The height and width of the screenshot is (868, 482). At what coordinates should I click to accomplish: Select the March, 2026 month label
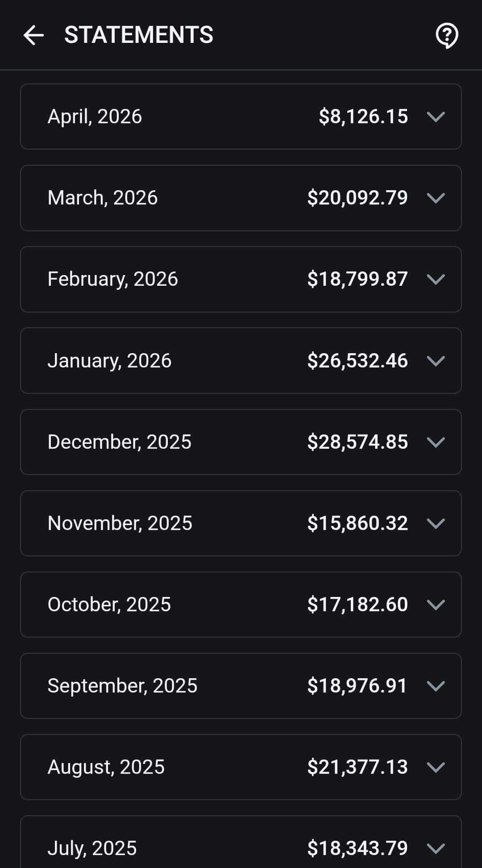click(103, 198)
